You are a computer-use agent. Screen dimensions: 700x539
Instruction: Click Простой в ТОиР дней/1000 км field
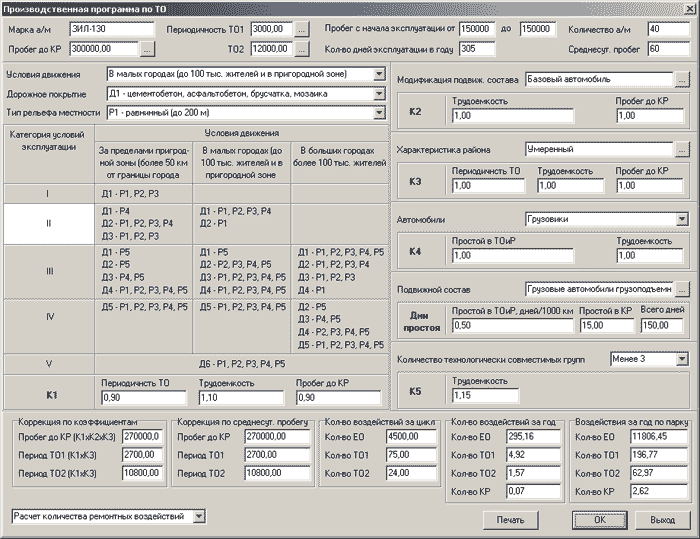point(513,326)
